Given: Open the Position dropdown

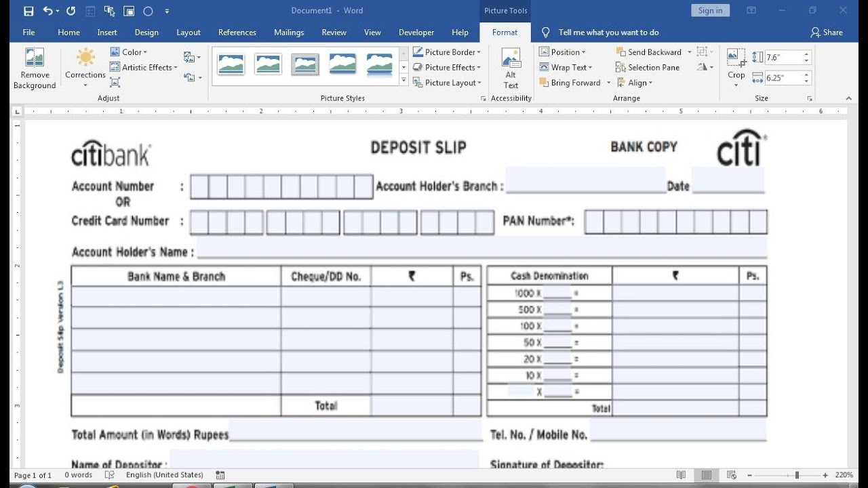Looking at the screenshot, I should coord(563,52).
